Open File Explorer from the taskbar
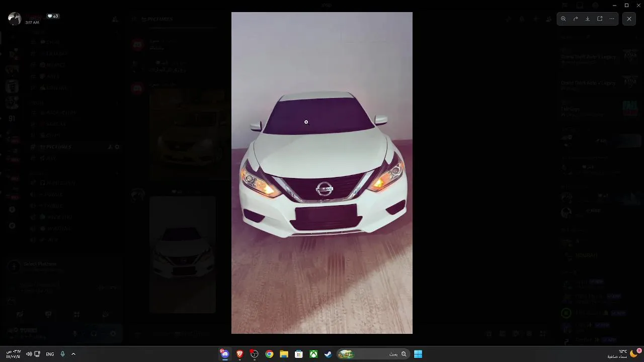Image resolution: width=644 pixels, height=362 pixels. (x=284, y=354)
